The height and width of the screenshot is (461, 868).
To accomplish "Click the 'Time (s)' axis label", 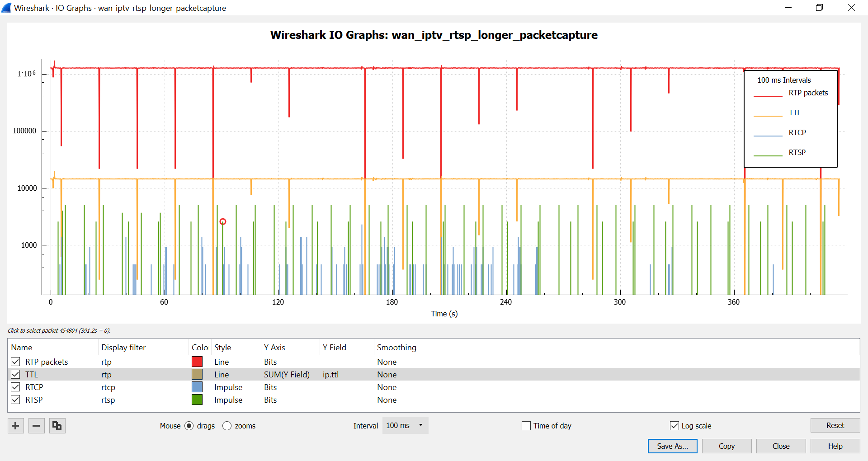I will pos(444,314).
